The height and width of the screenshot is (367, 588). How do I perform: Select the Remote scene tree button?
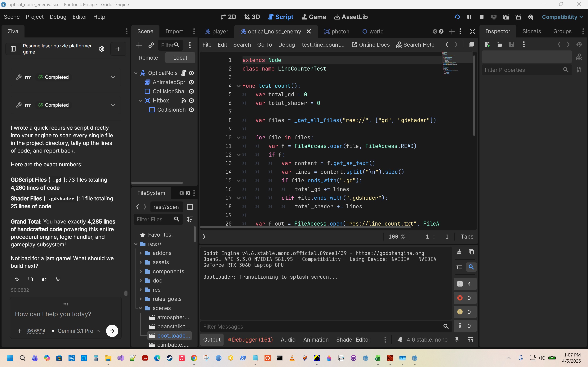[148, 58]
